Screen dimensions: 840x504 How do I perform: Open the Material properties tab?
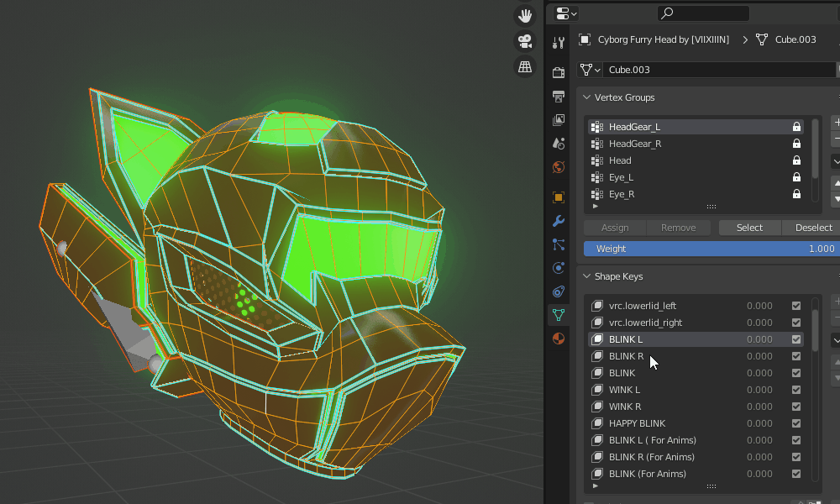click(559, 339)
